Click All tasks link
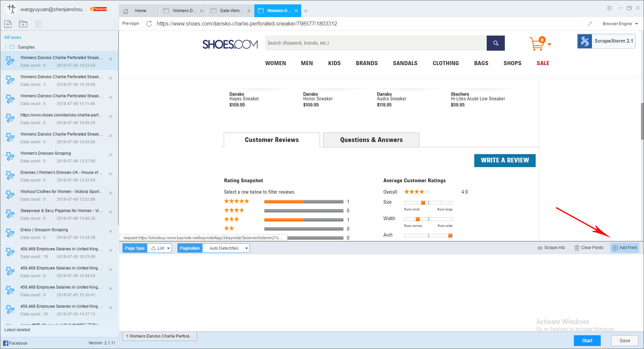 tap(13, 37)
